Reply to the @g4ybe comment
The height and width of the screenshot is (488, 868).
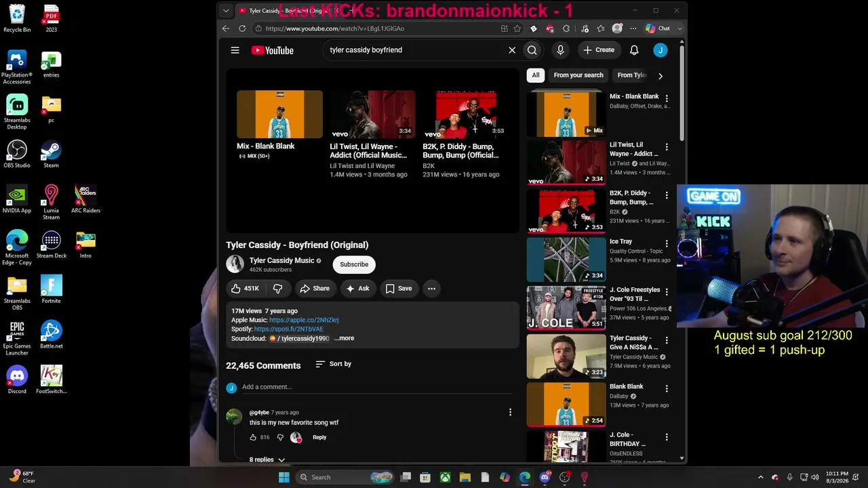point(319,438)
